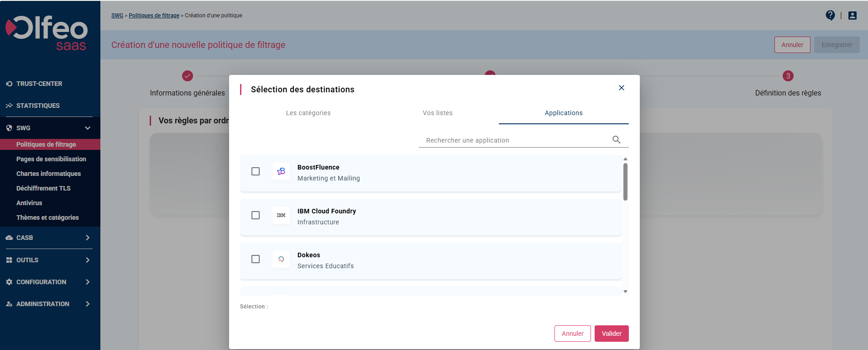The image size is (868, 350).
Task: Tick the IBM Cloud Foundry checkbox
Action: coord(256,215)
